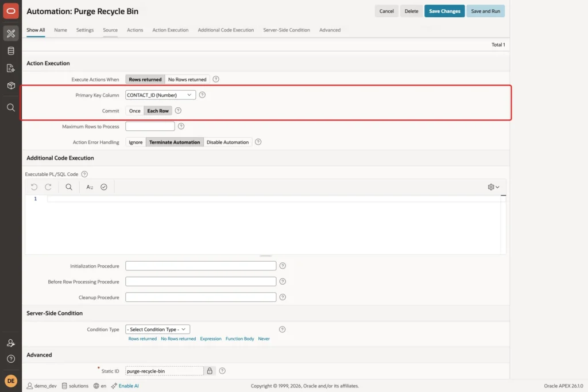Click Redo in the code editor toolbar
The height and width of the screenshot is (392, 588).
point(48,187)
